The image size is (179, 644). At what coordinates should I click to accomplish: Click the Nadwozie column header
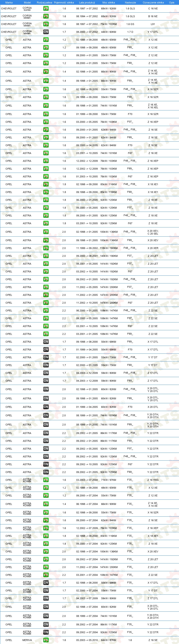click(130, 3)
